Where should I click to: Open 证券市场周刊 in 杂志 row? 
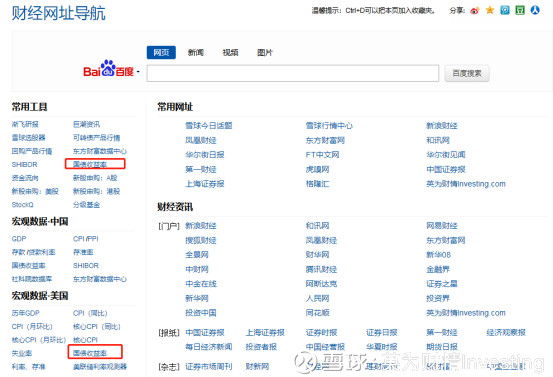coord(209,367)
